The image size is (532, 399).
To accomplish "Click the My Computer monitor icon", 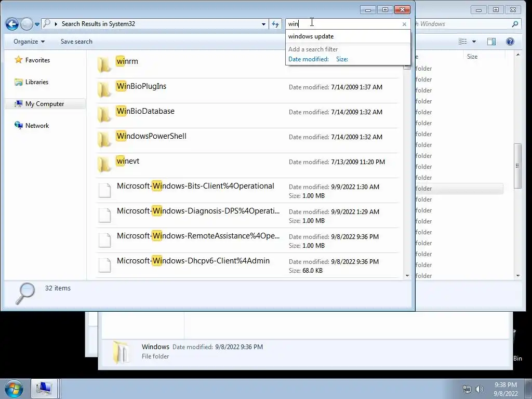I will [18, 103].
